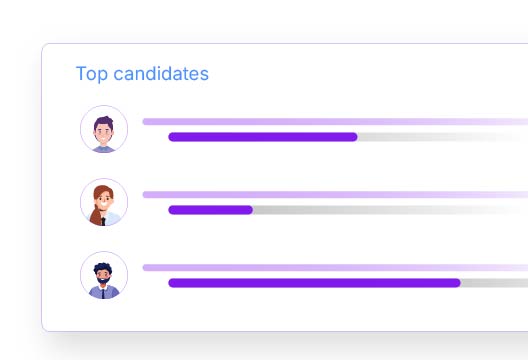Open first candidate's light purple name bar
The width and height of the screenshot is (528, 360).
(x=335, y=122)
